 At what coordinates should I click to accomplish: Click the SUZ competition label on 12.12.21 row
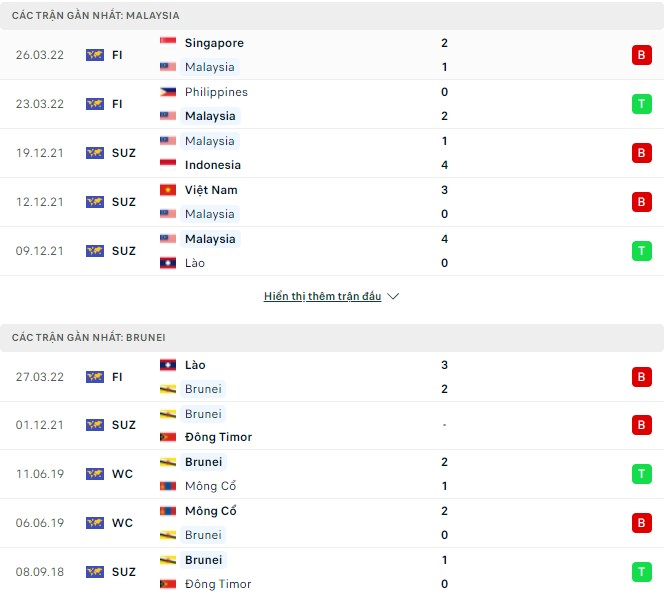click(x=124, y=202)
